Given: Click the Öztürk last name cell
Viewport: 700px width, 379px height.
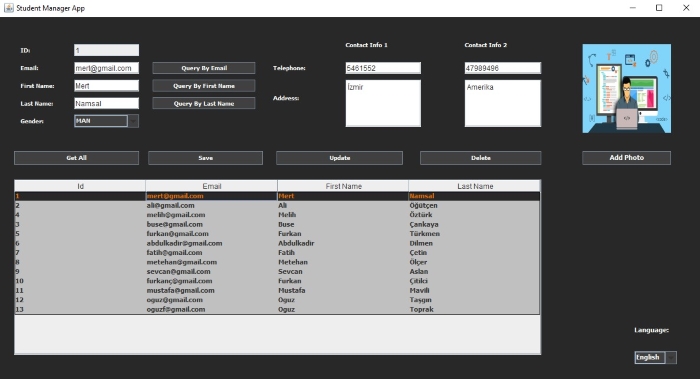Looking at the screenshot, I should point(474,215).
